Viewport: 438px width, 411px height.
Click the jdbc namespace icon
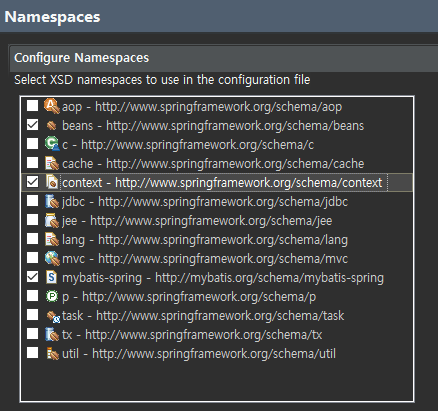click(x=52, y=201)
